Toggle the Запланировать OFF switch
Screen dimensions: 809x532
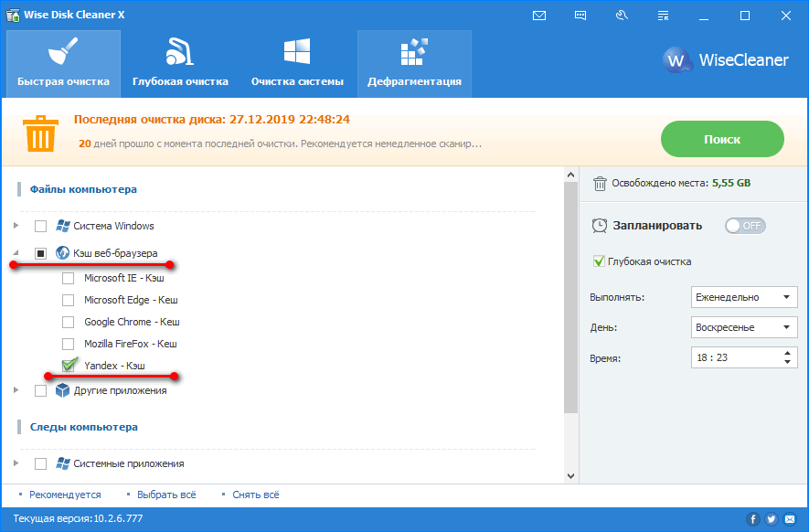pos(744,226)
